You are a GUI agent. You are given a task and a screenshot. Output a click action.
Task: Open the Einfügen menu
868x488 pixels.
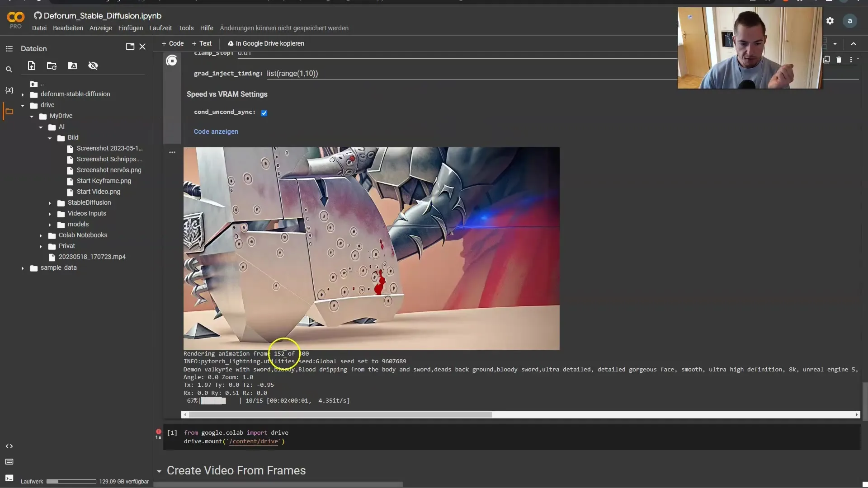131,28
